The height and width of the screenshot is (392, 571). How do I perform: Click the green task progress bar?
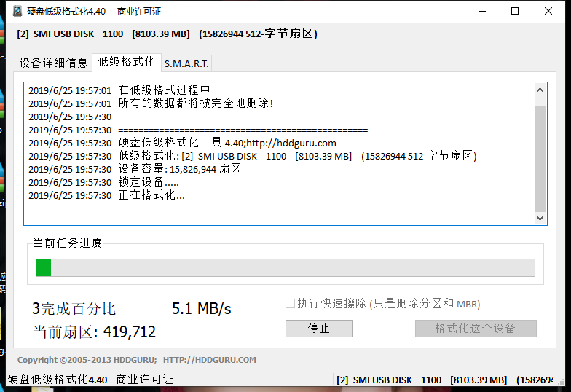(x=285, y=267)
